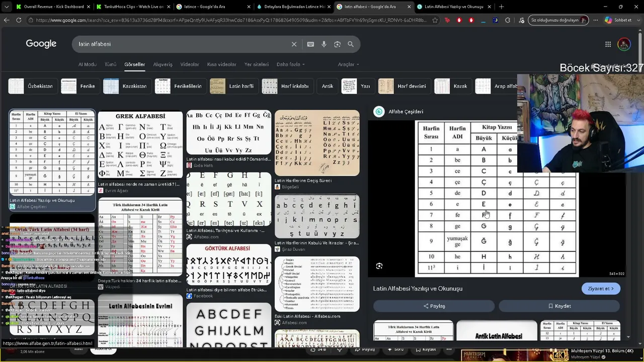Open 'Latin Alfabesi Yazılışı ve Okunuşu' title link

pos(418,289)
